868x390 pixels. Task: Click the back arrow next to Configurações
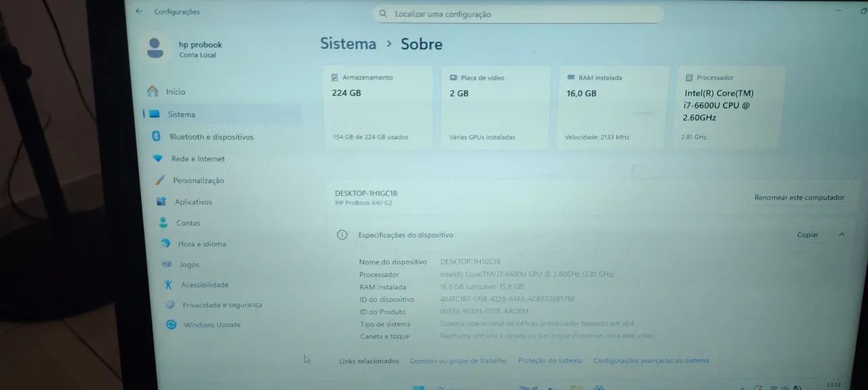139,12
